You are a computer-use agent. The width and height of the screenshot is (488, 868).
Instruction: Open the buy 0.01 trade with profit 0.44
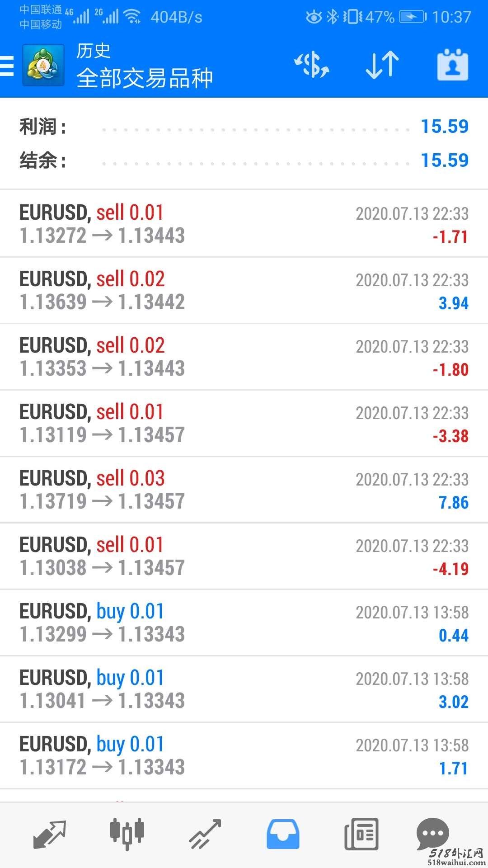pyautogui.click(x=244, y=623)
